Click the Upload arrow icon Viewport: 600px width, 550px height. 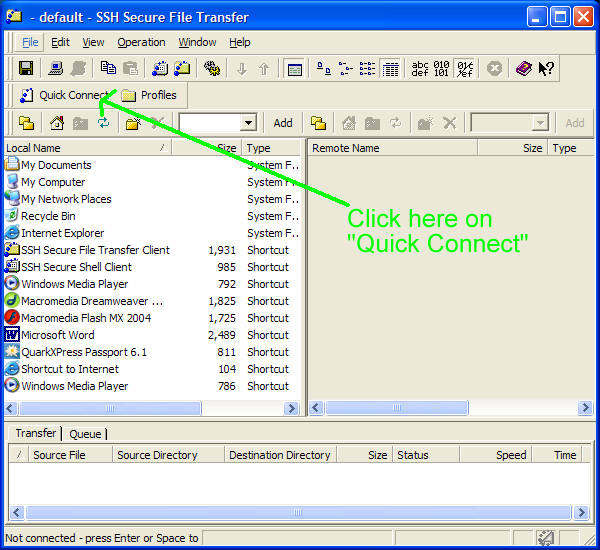pos(264,69)
